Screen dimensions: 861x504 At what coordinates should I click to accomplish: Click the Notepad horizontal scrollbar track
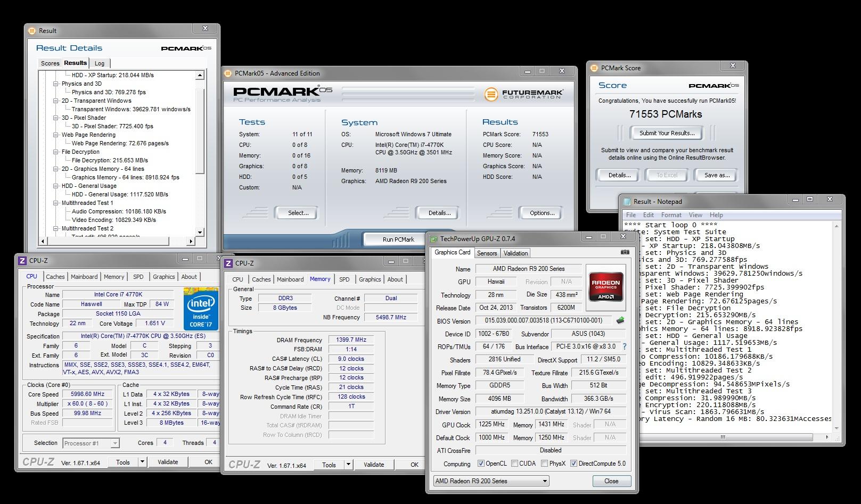coord(727,437)
